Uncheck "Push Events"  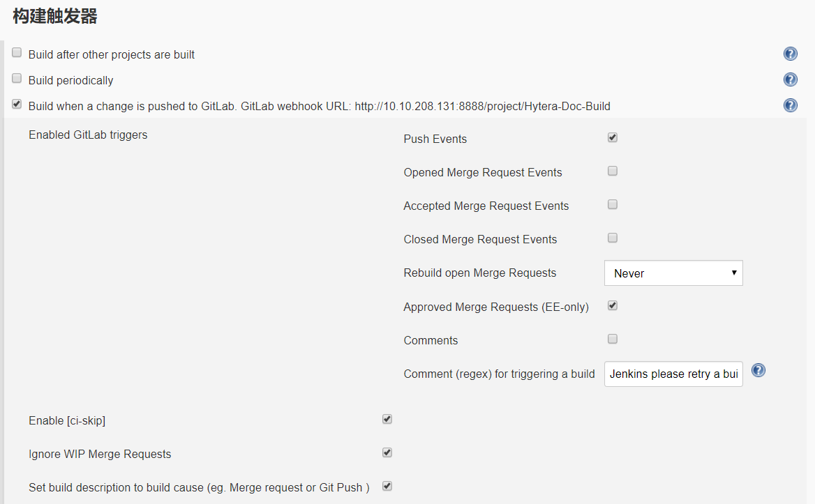612,137
